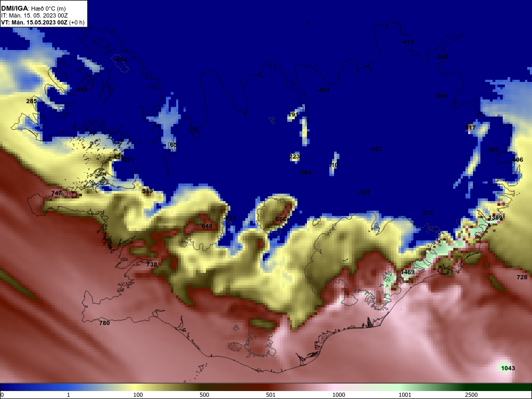
Task: Click the 'DMI/IGA: Hæð 0°C (m)' title line
Action: (x=33, y=9)
